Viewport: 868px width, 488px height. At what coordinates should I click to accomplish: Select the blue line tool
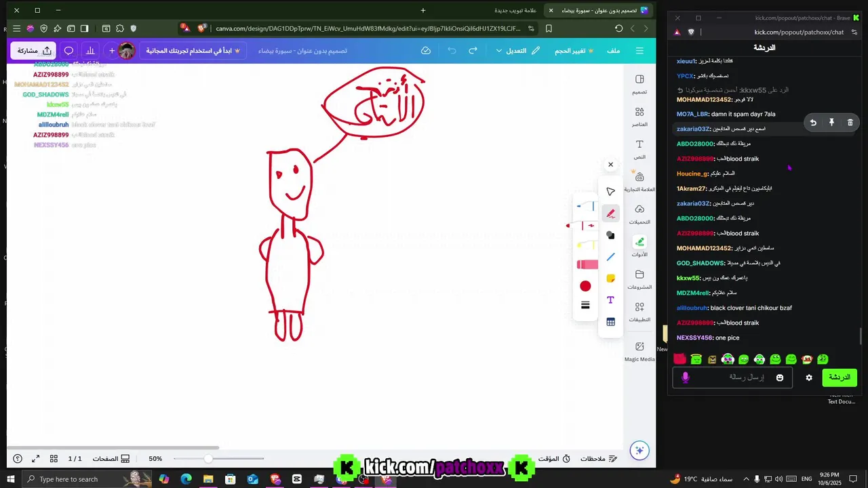pyautogui.click(x=610, y=257)
